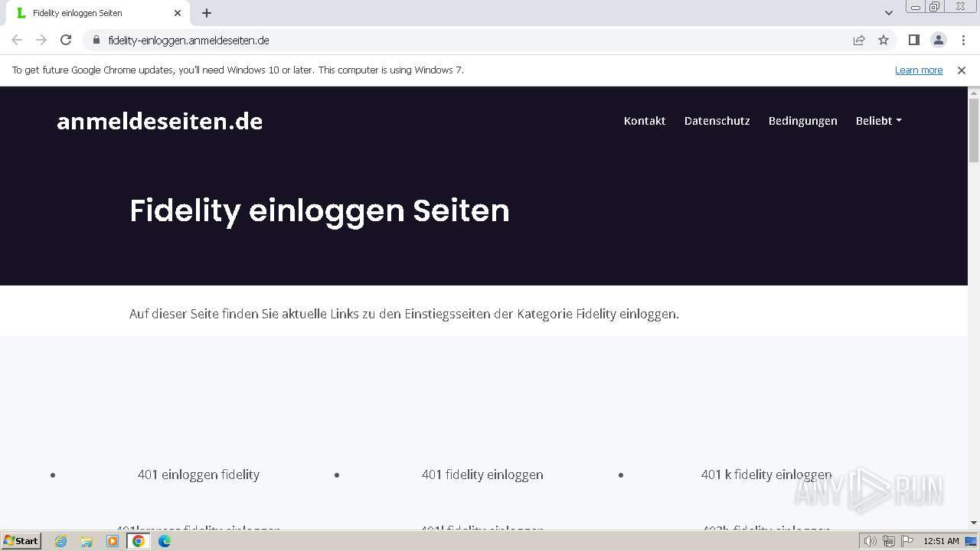Switch to Chrome in the taskbar

[139, 541]
